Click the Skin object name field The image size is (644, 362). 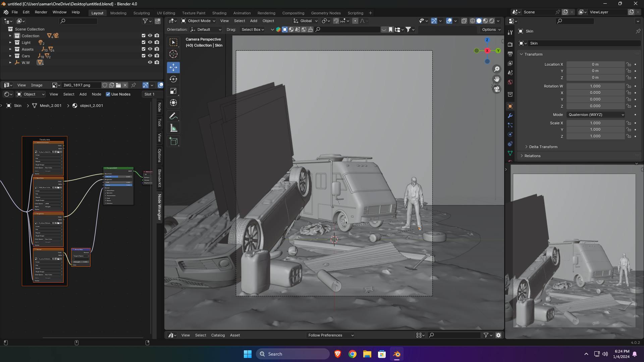(x=584, y=43)
